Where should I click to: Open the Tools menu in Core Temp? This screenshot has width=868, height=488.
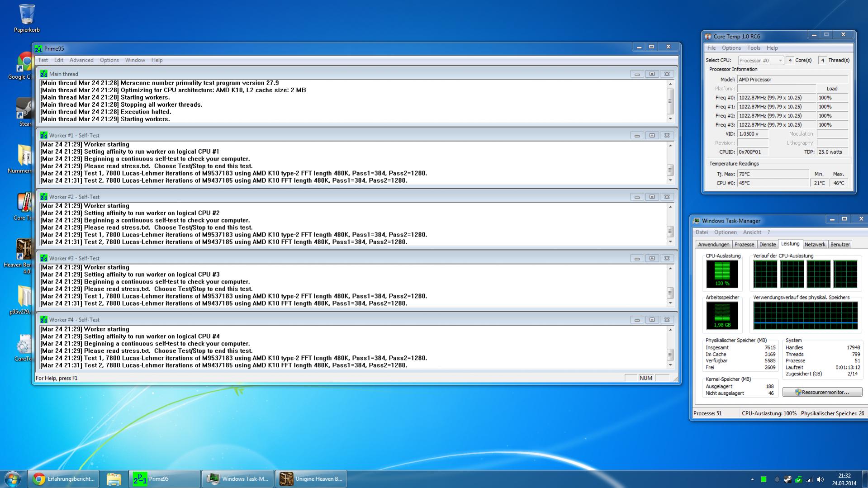(754, 48)
